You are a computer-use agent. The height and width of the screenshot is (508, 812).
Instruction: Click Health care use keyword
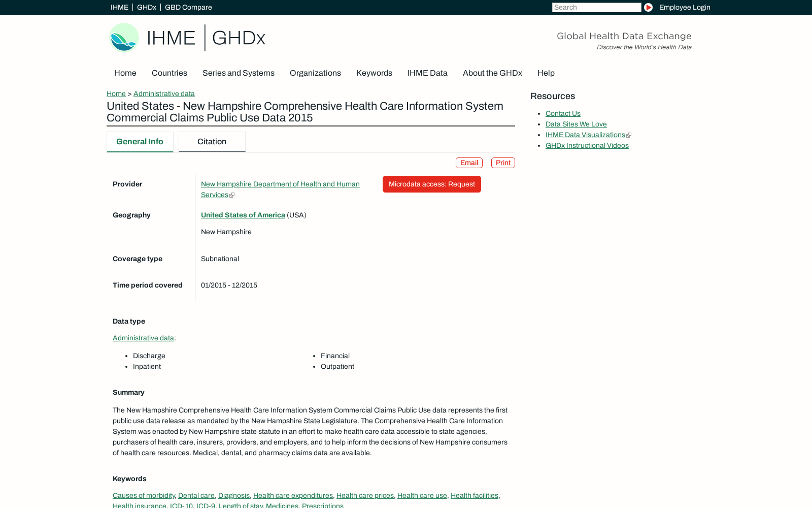click(422, 495)
